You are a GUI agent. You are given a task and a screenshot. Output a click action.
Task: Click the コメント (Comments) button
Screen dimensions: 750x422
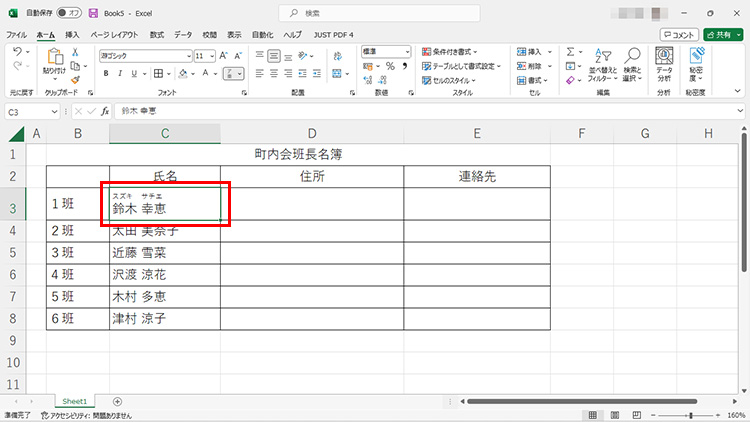[x=680, y=34]
